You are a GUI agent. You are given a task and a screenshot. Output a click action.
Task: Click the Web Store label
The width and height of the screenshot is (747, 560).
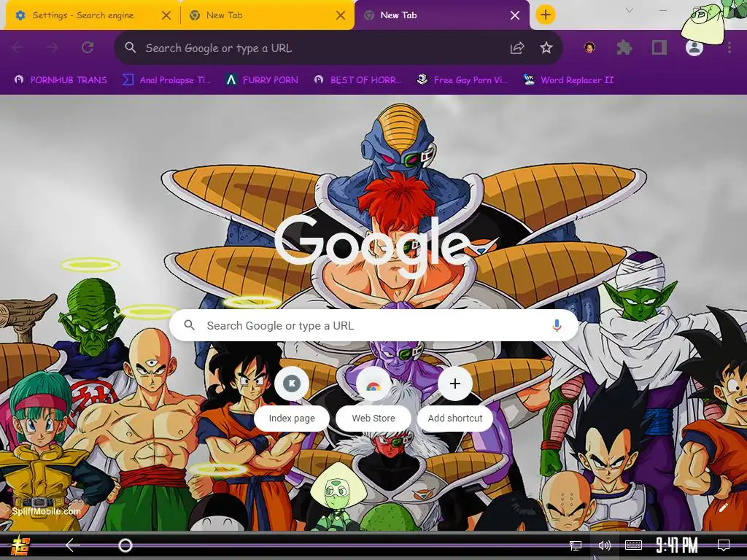point(373,419)
